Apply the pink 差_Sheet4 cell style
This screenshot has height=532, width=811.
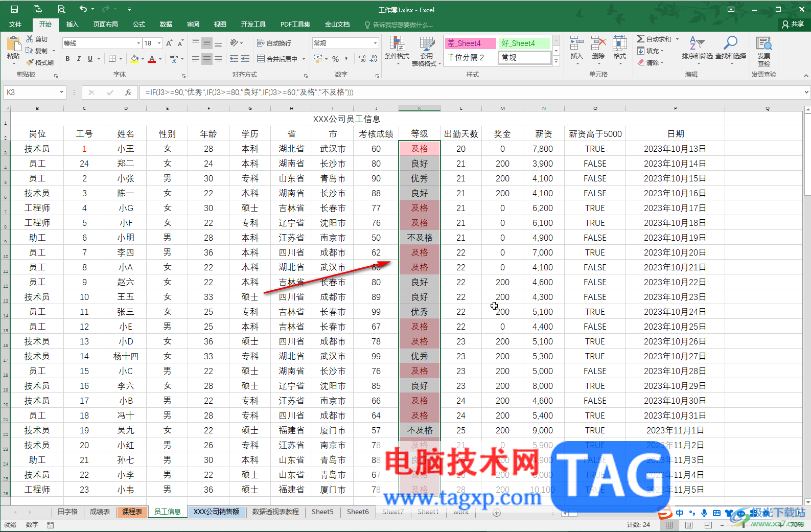point(470,43)
